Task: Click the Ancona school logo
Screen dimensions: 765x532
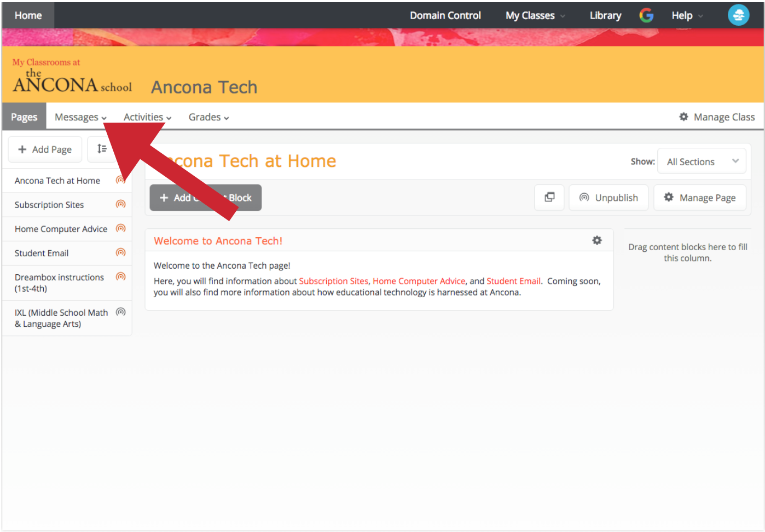Action: tap(72, 76)
